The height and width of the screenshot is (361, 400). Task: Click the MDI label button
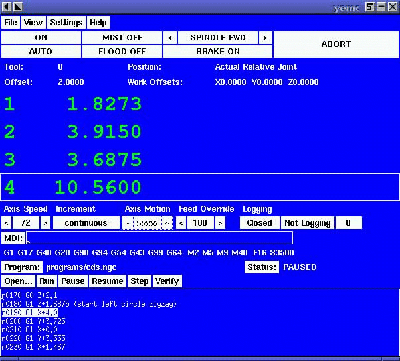(13, 238)
